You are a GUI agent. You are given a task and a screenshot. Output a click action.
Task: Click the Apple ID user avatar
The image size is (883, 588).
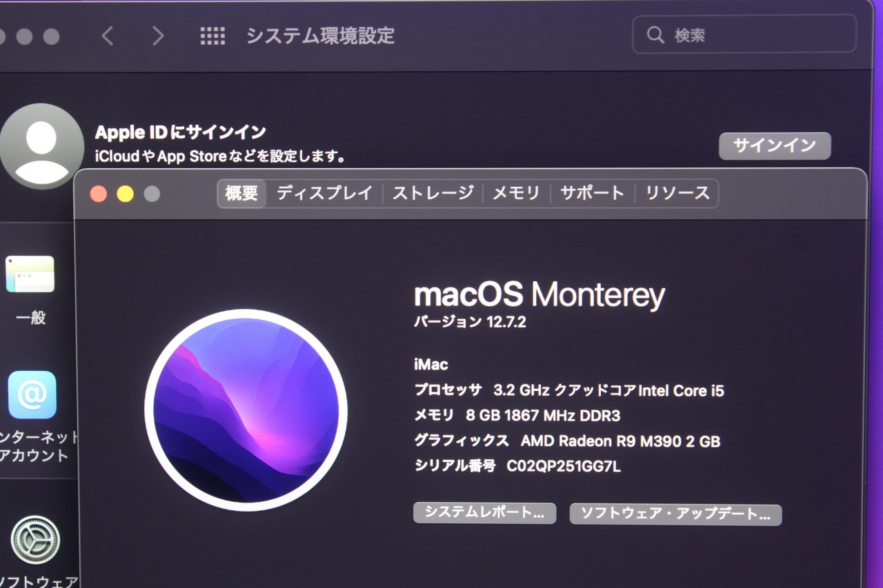(41, 147)
